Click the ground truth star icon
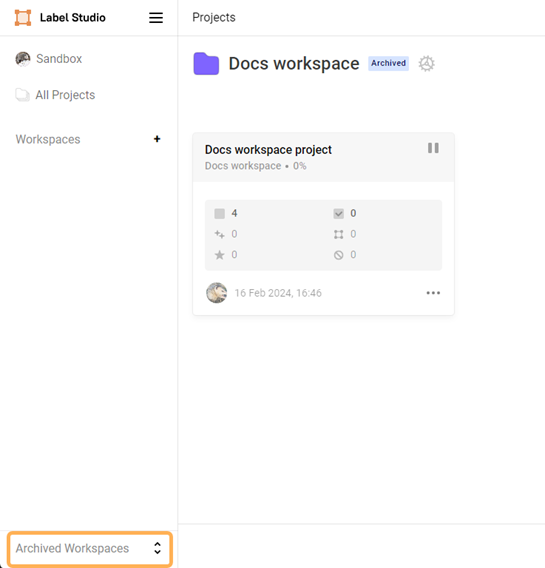The image size is (545, 568). pyautogui.click(x=219, y=255)
